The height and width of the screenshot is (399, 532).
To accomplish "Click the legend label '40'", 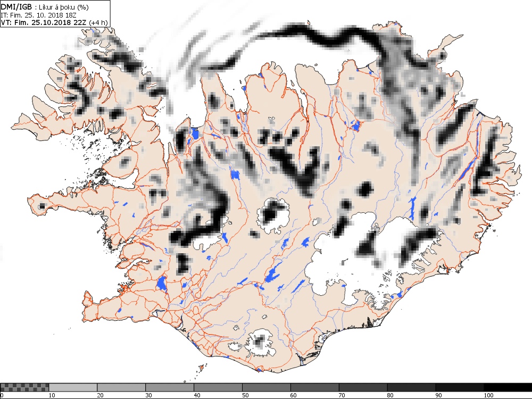I will (x=197, y=395).
